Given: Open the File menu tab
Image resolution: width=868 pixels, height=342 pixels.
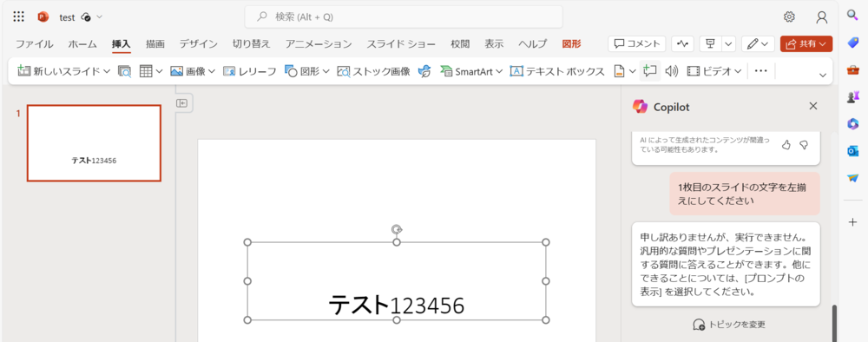Looking at the screenshot, I should pyautogui.click(x=34, y=43).
